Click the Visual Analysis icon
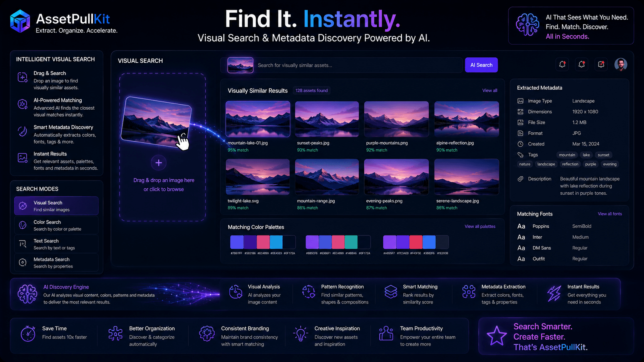 click(x=235, y=292)
